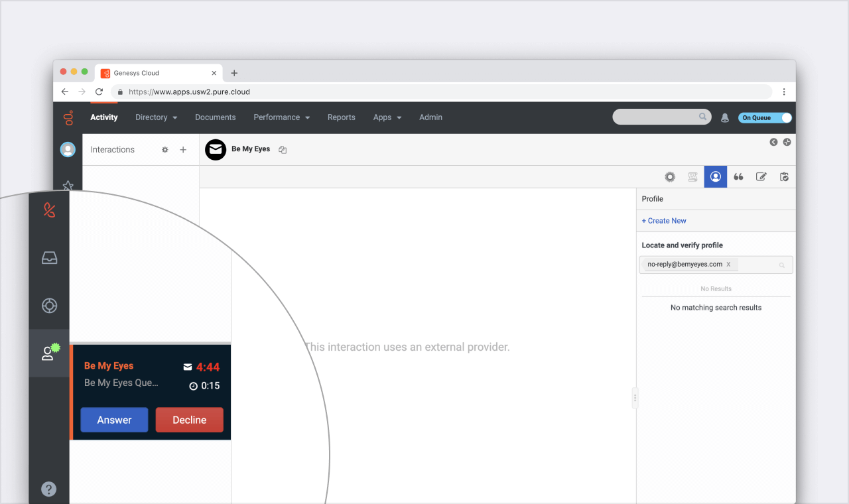Open the Script panel icon

[692, 177]
